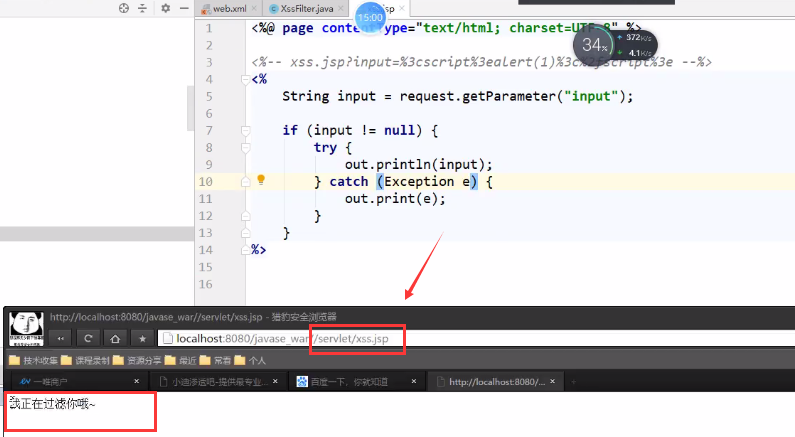Open the 技术收集 bookmarks folder
This screenshot has height=437, width=795.
click(33, 360)
